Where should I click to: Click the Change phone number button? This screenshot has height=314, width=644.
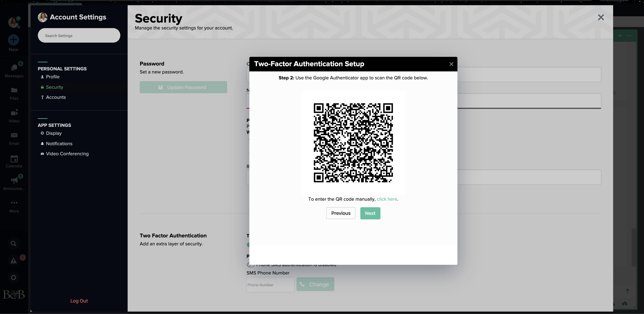pyautogui.click(x=315, y=284)
